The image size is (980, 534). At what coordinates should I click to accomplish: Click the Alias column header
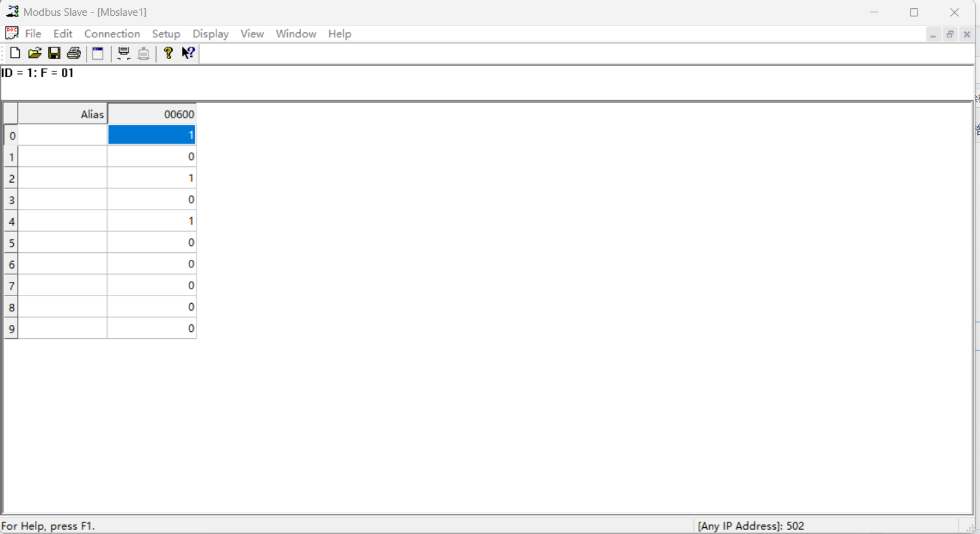point(63,114)
